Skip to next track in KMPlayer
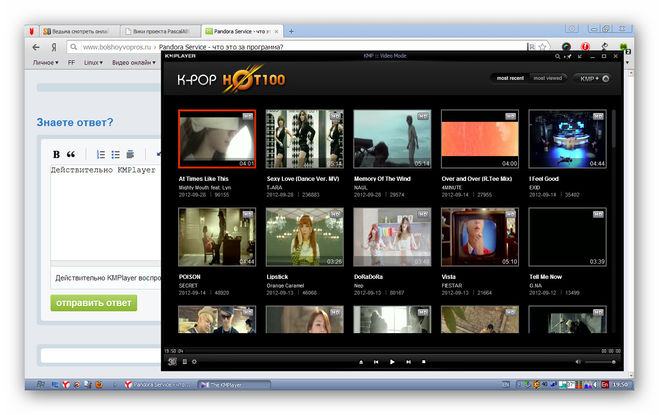The height and width of the screenshot is (415, 659). pyautogui.click(x=408, y=362)
